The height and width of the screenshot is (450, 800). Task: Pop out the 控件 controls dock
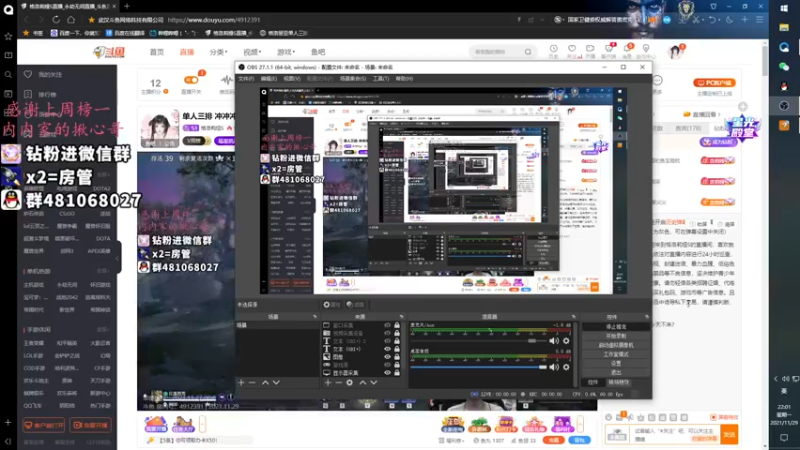(x=647, y=317)
